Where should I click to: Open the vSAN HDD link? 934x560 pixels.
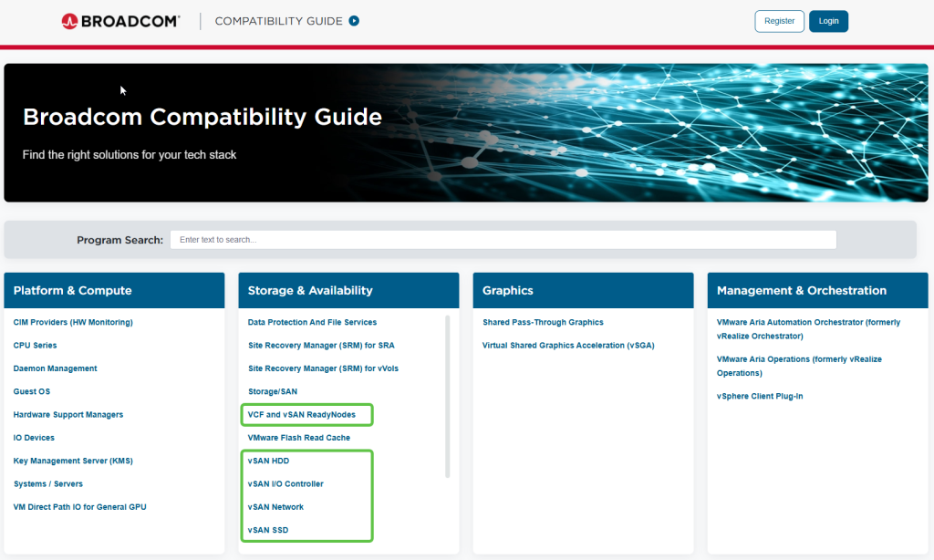click(268, 461)
